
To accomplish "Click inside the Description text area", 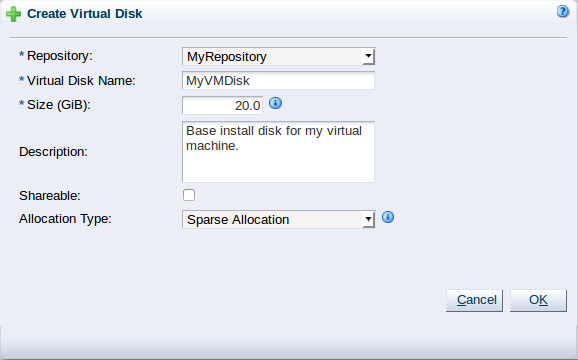I will [x=278, y=152].
